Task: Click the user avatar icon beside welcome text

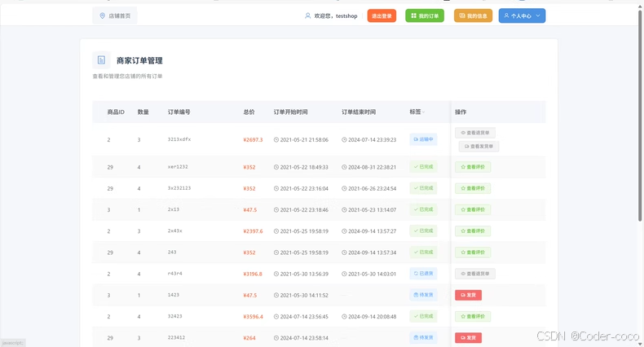Action: pos(307,15)
